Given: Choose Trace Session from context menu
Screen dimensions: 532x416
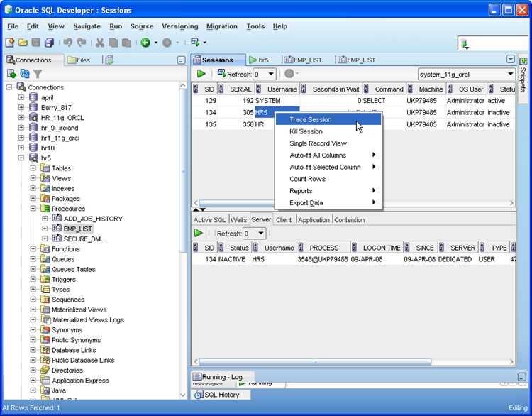Looking at the screenshot, I should pos(328,119).
